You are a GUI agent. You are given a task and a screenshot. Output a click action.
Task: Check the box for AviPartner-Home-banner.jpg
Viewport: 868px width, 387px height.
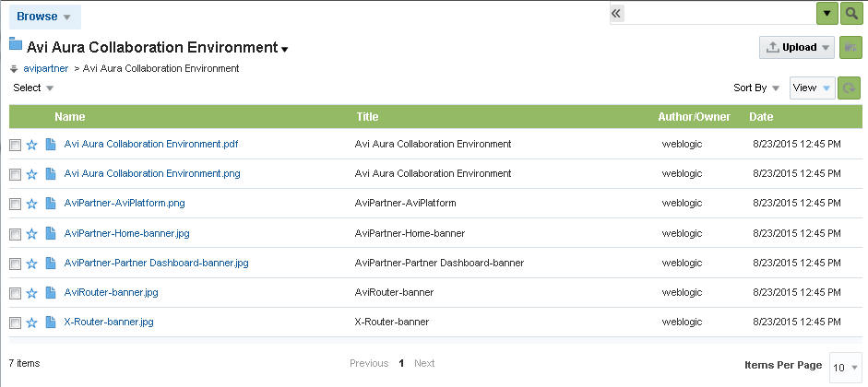tap(15, 234)
